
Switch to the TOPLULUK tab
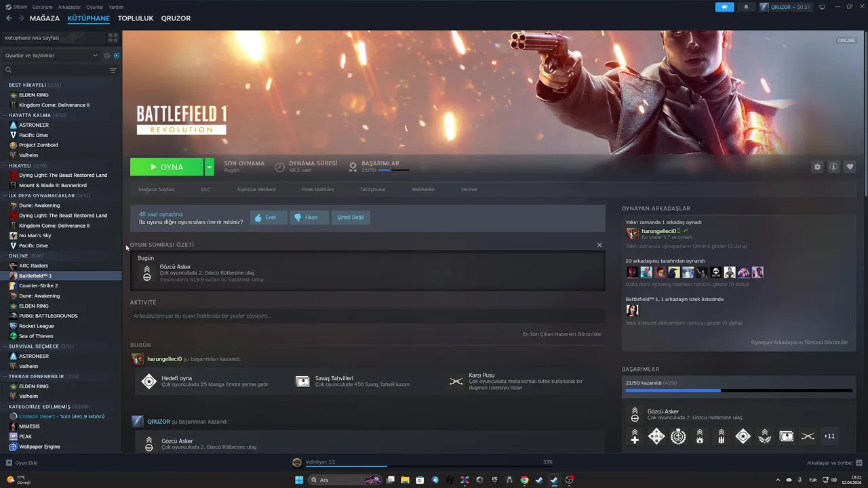pyautogui.click(x=136, y=18)
